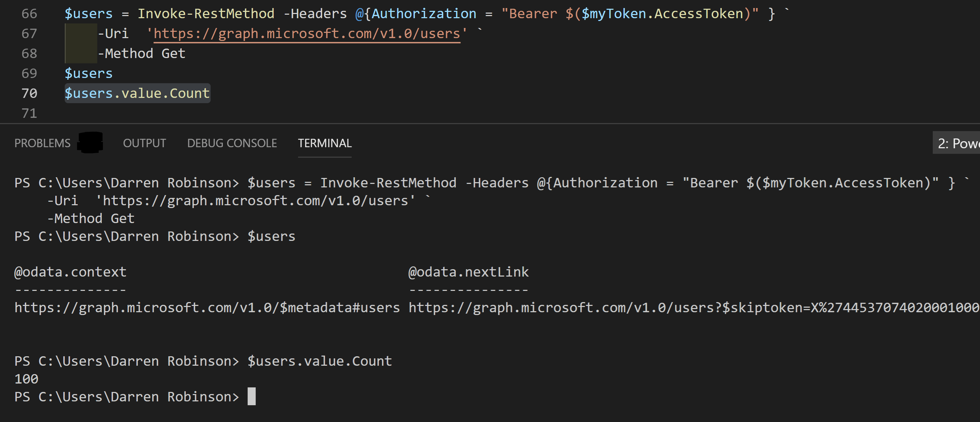Select the TERMINAL panel tab
The height and width of the screenshot is (422, 980).
click(325, 143)
